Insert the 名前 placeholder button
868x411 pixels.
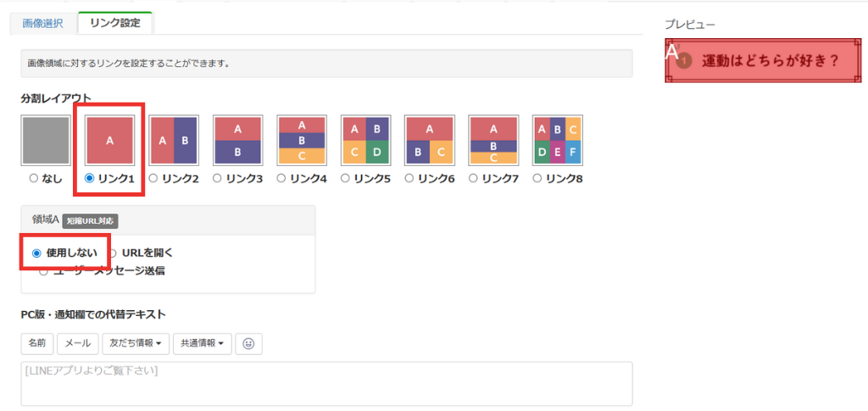point(37,343)
